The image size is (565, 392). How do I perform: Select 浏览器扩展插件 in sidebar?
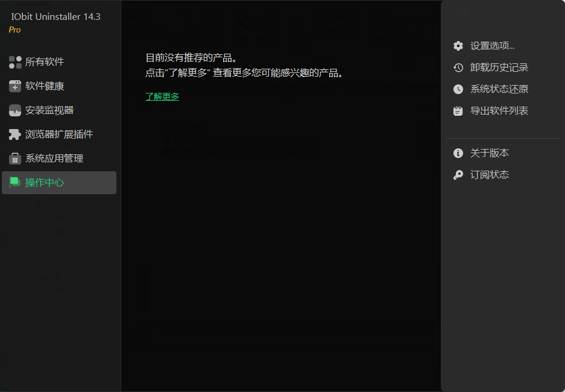pyautogui.click(x=59, y=134)
